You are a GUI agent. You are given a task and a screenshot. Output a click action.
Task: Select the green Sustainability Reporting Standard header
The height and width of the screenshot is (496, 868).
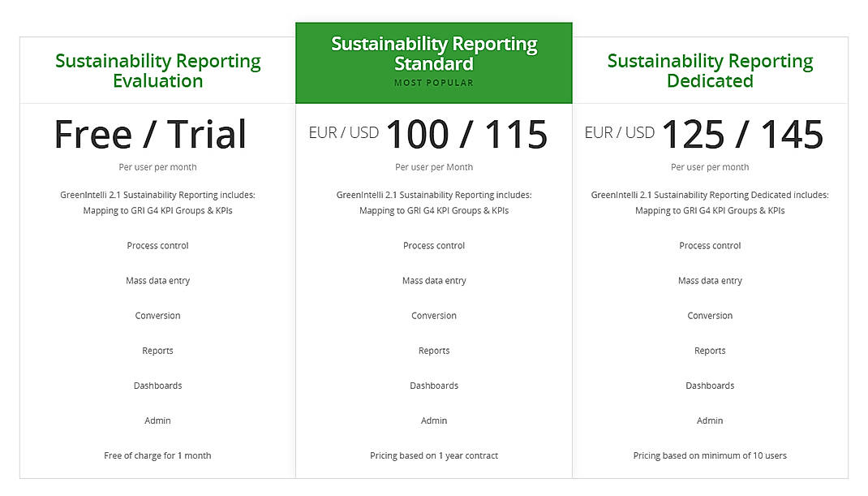tap(433, 54)
